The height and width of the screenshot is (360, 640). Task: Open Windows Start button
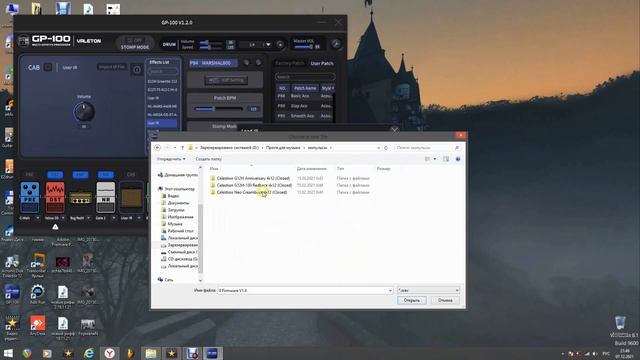pyautogui.click(x=8, y=353)
